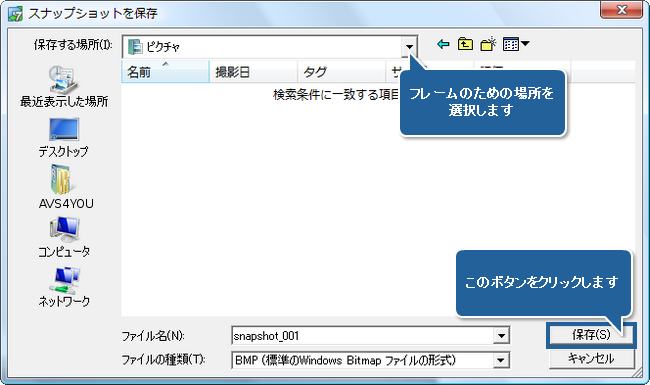Image resolution: width=650 pixels, height=385 pixels.
Task: Expand the ファイル名 dropdown arrow
Action: (x=501, y=336)
